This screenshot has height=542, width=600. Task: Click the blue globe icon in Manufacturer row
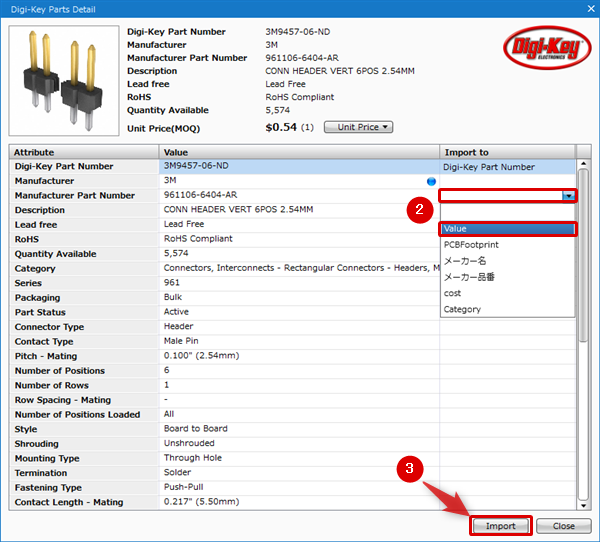(x=431, y=181)
